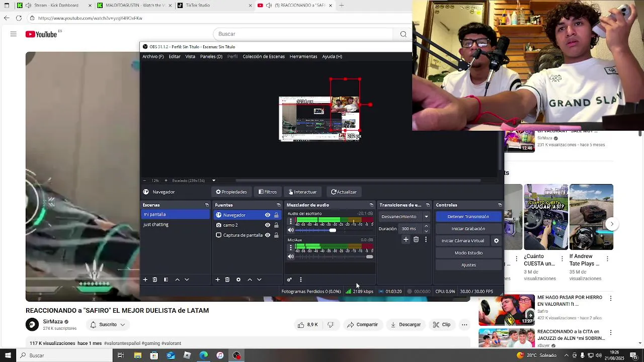Viewport: 644px width, 362px height.
Task: Open options for the If Andrew Tate Plays short
Action: point(607,259)
